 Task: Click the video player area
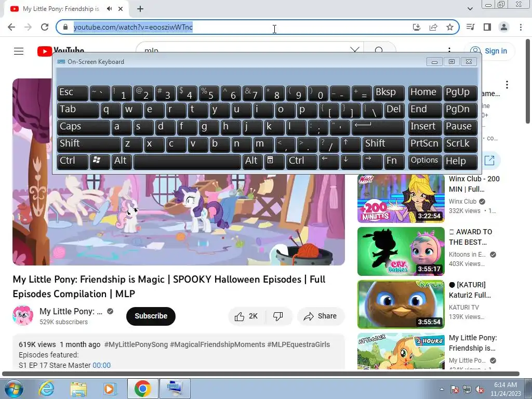click(179, 220)
